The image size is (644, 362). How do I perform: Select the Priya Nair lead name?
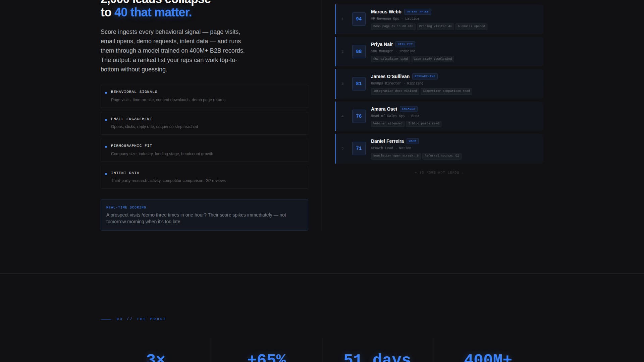click(382, 44)
